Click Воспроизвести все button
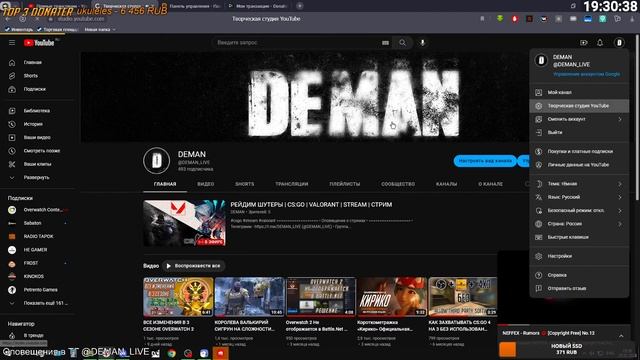Image resolution: width=640 pixels, height=360 pixels. tap(193, 266)
